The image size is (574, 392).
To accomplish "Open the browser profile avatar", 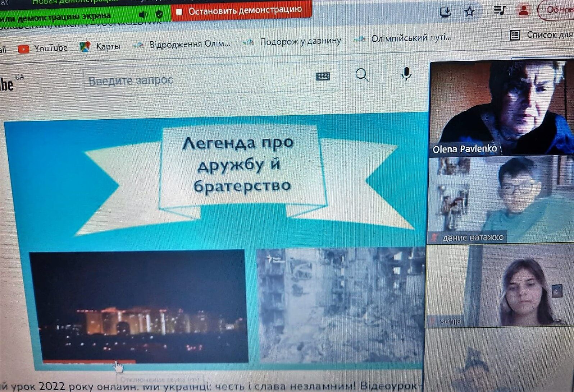I will click(523, 10).
